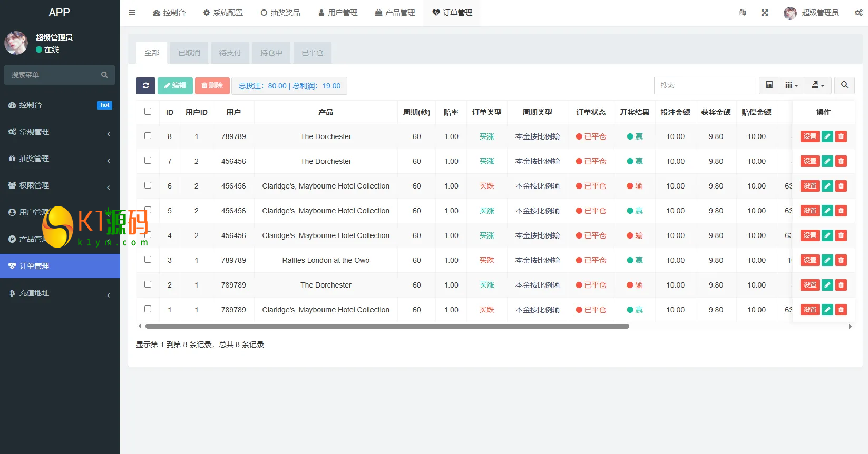Select the 待支付 filter tab

(x=230, y=53)
